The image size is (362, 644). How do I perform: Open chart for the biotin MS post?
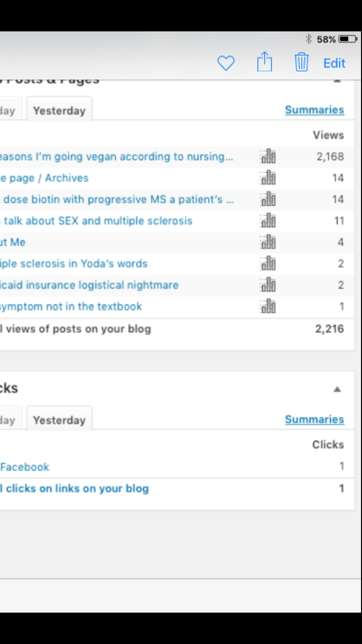coord(268,199)
